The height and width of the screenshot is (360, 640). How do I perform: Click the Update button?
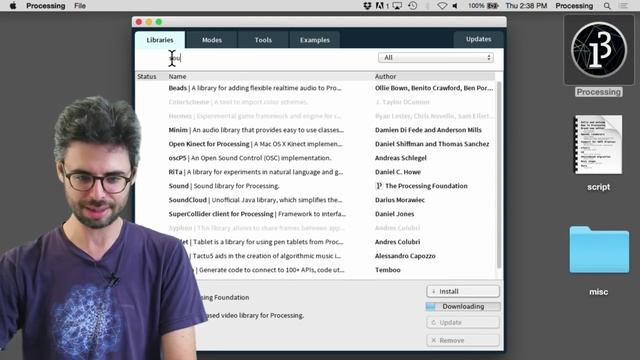pos(463,322)
